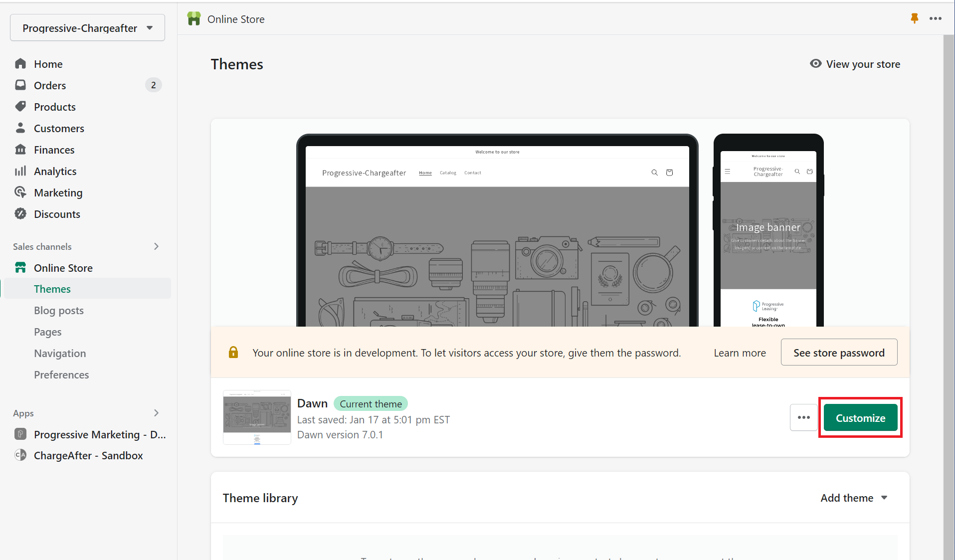Click the Home label in sidebar
The height and width of the screenshot is (560, 955).
click(48, 64)
